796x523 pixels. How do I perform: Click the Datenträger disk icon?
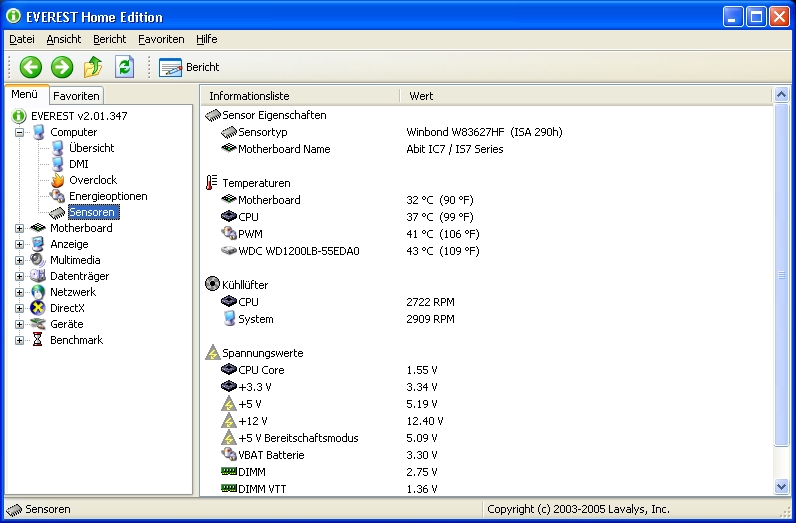click(38, 276)
